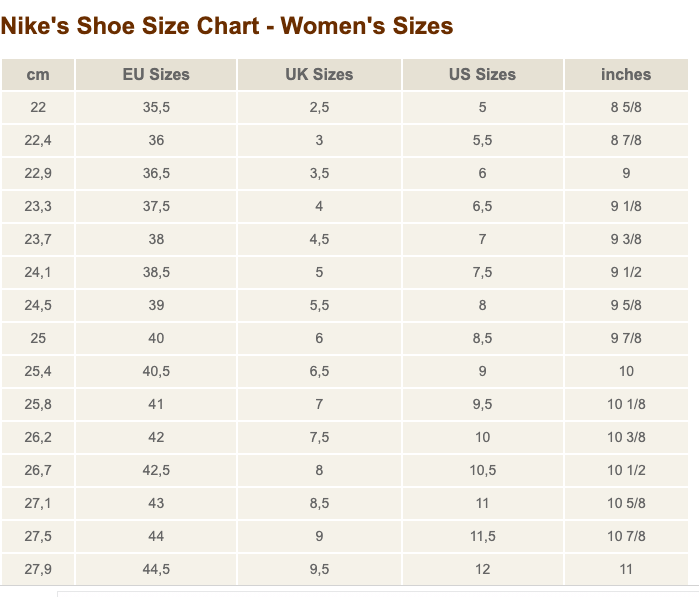Select the 26,2 cm cell
699x597 pixels.
38,437
